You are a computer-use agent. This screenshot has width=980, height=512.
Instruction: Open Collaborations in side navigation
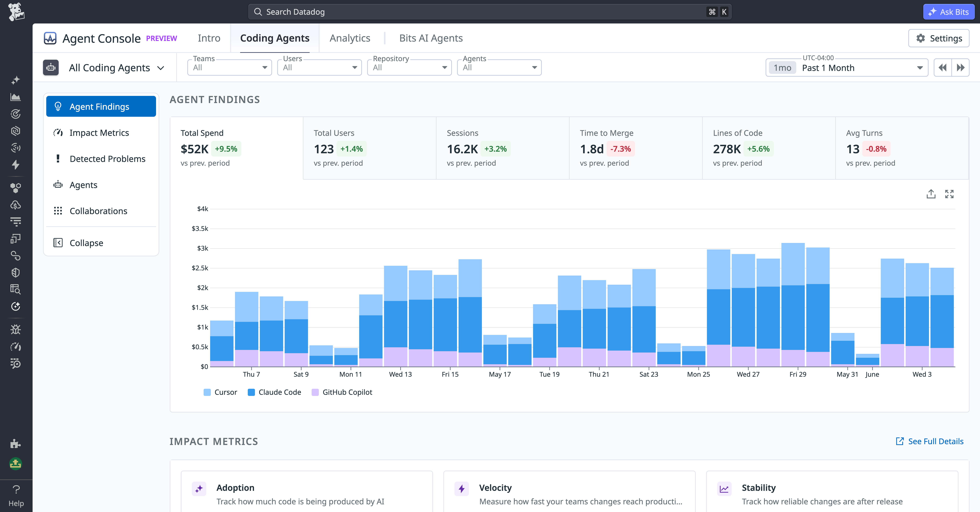click(101, 211)
